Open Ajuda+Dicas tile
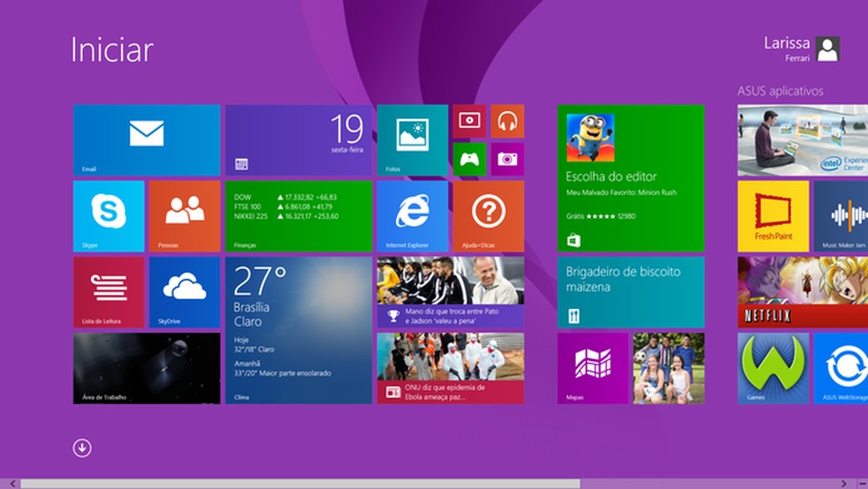The width and height of the screenshot is (868, 489). (489, 216)
